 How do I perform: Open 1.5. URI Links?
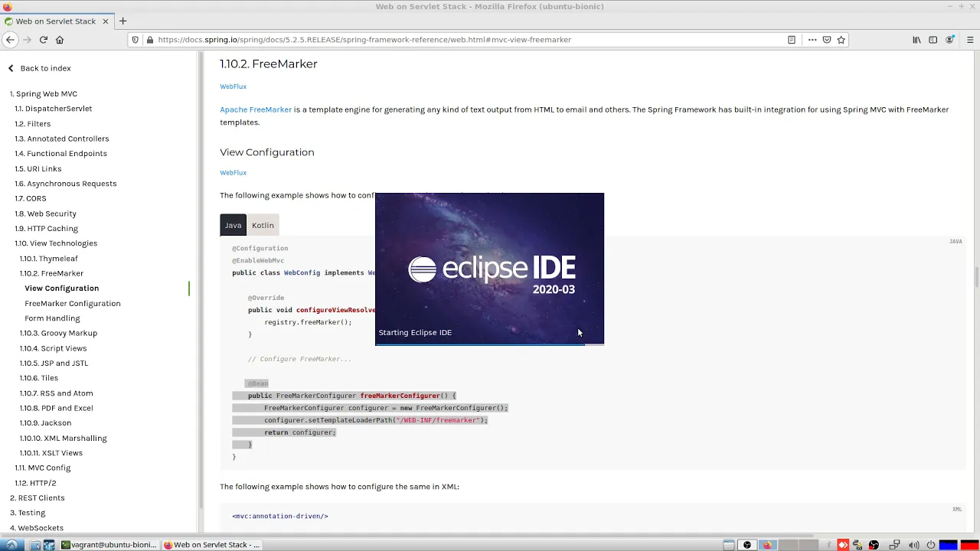[x=38, y=168]
